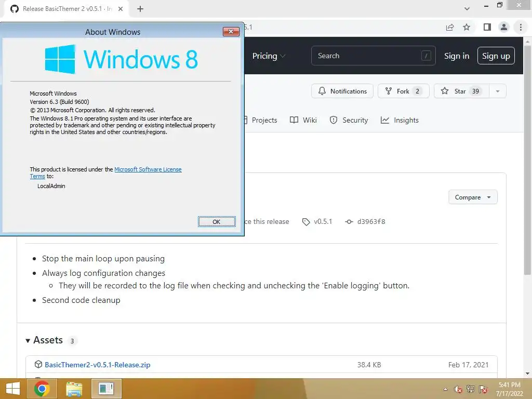Click the slash shortcut hint in the search box
This screenshot has width=532, height=399.
pyautogui.click(x=426, y=56)
